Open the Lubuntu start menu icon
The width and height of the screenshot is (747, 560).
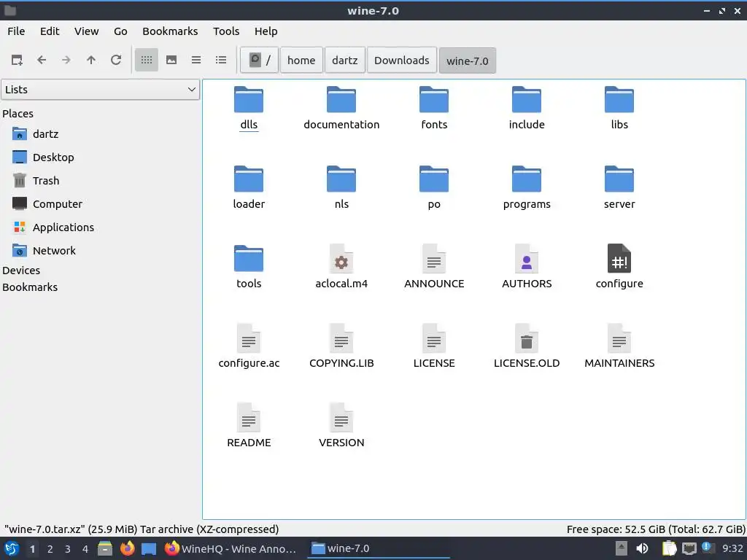click(x=12, y=548)
